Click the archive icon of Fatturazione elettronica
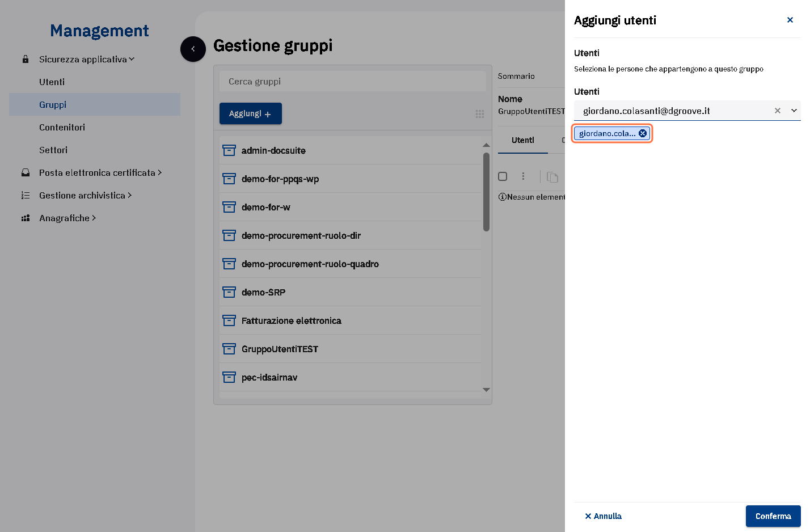Viewport: 810px width, 532px height. coord(229,320)
